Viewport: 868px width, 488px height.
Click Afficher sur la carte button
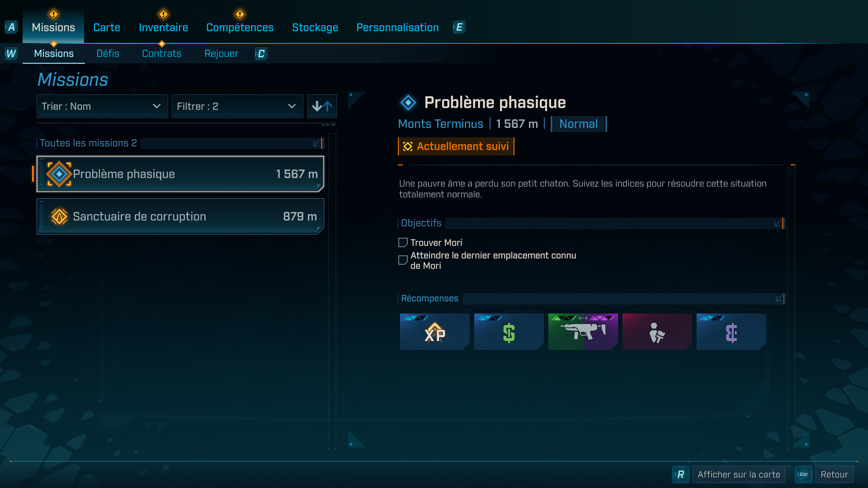click(x=739, y=474)
